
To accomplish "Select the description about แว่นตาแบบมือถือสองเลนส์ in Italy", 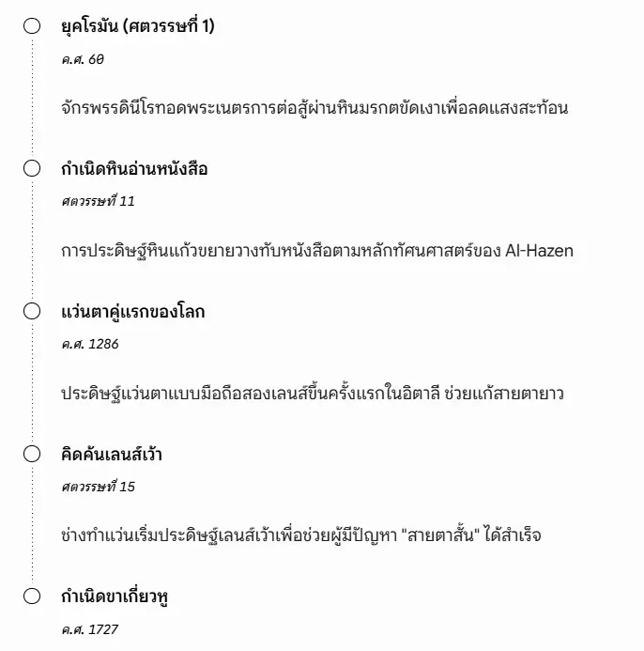I will (312, 394).
